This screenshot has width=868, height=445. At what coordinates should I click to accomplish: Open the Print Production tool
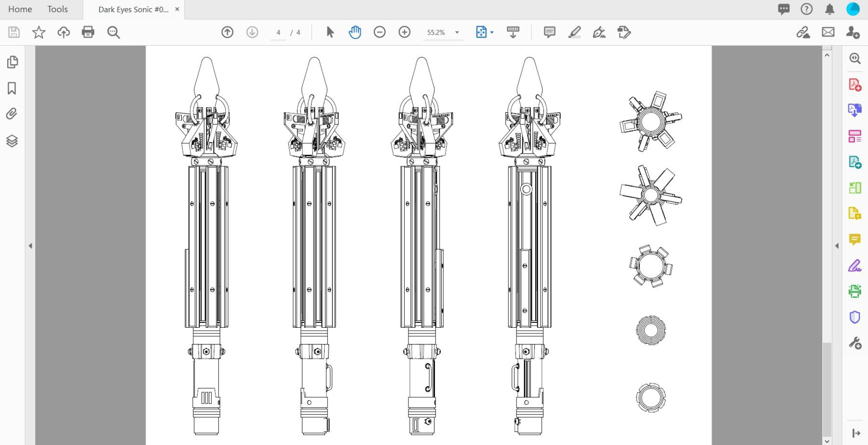tap(855, 291)
